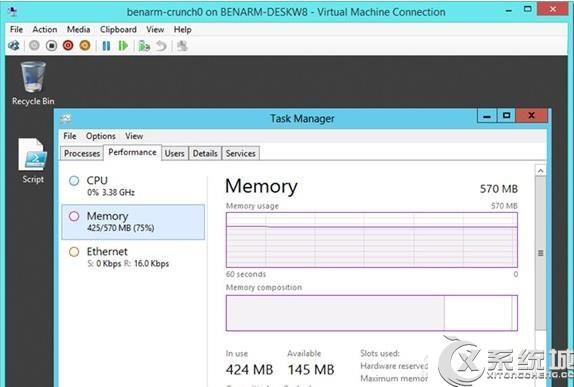The width and height of the screenshot is (574, 387).
Task: Click the In use 424 MB value
Action: (249, 369)
